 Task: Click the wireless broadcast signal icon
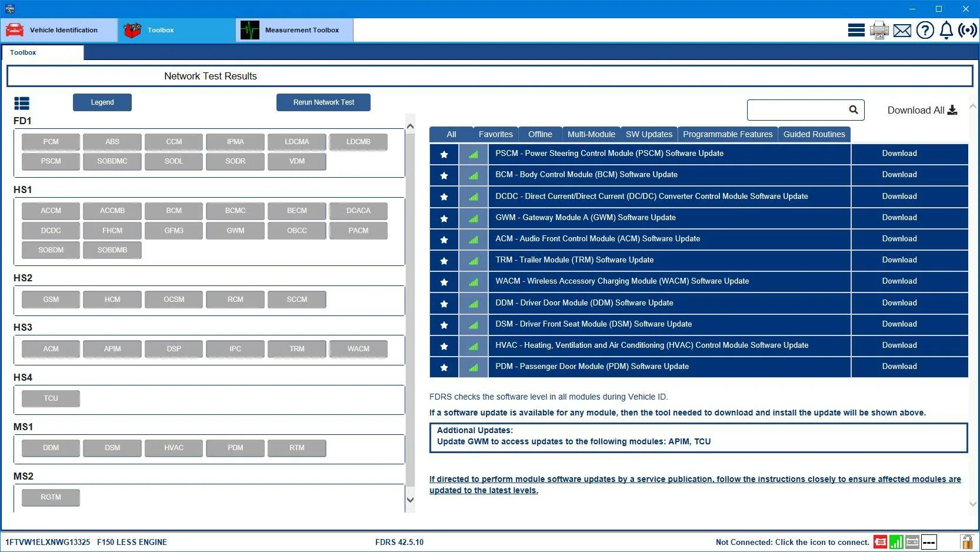pos(968,30)
